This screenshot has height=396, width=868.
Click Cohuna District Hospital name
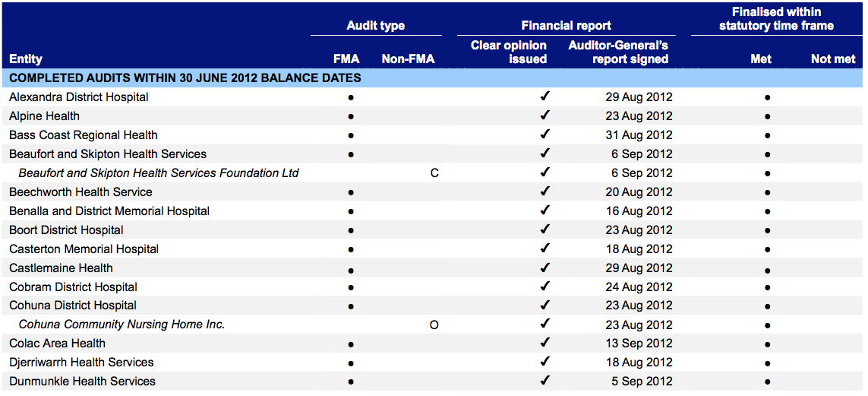point(72,305)
